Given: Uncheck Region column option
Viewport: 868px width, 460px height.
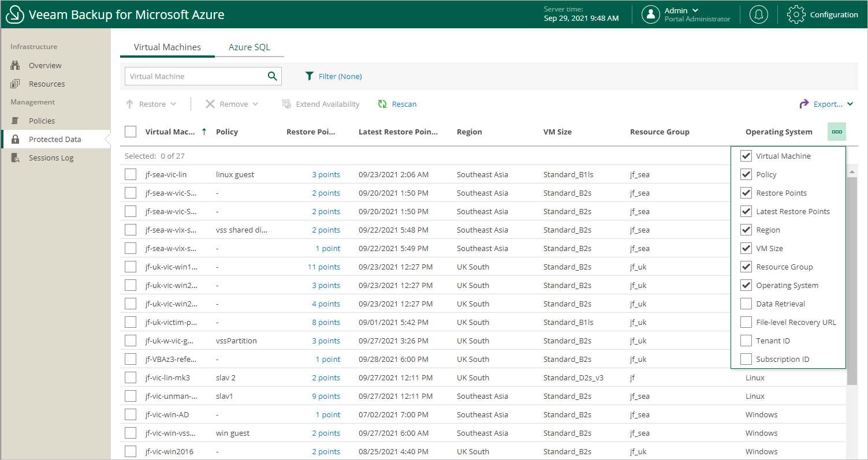Looking at the screenshot, I should click(x=746, y=230).
